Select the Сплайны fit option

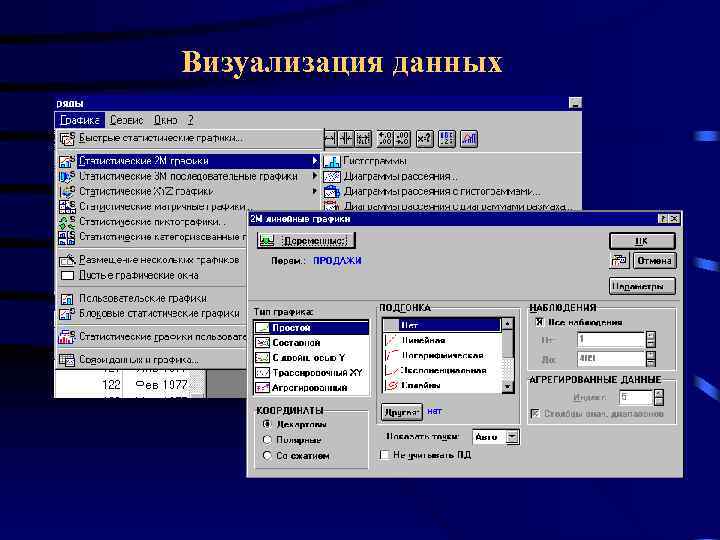tap(442, 386)
